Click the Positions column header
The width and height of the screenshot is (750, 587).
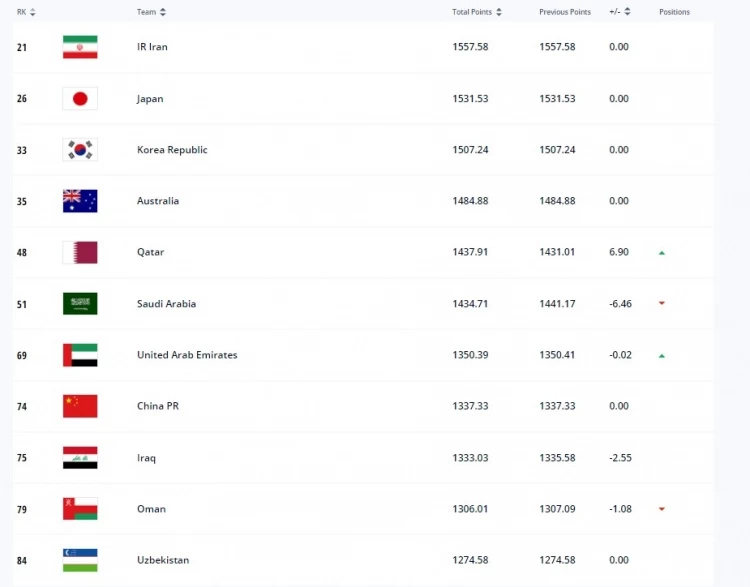(674, 12)
